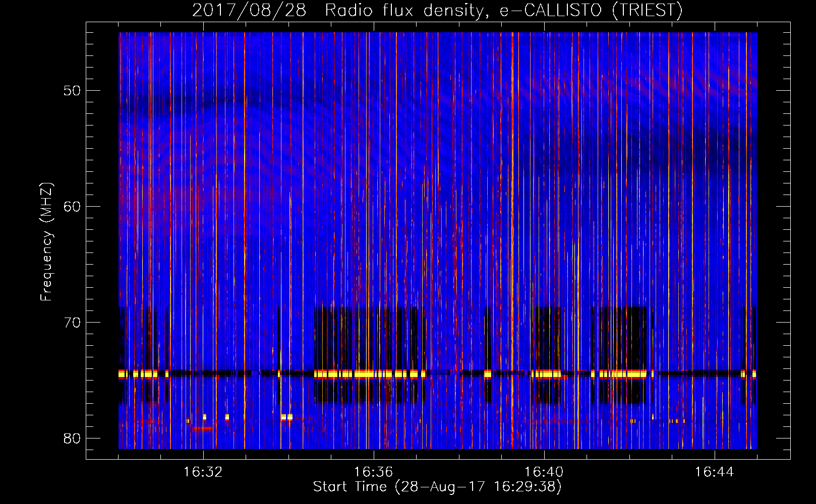Viewport: 816px width, 504px height.
Task: Click the 16:40 time tick label
Action: tap(544, 472)
